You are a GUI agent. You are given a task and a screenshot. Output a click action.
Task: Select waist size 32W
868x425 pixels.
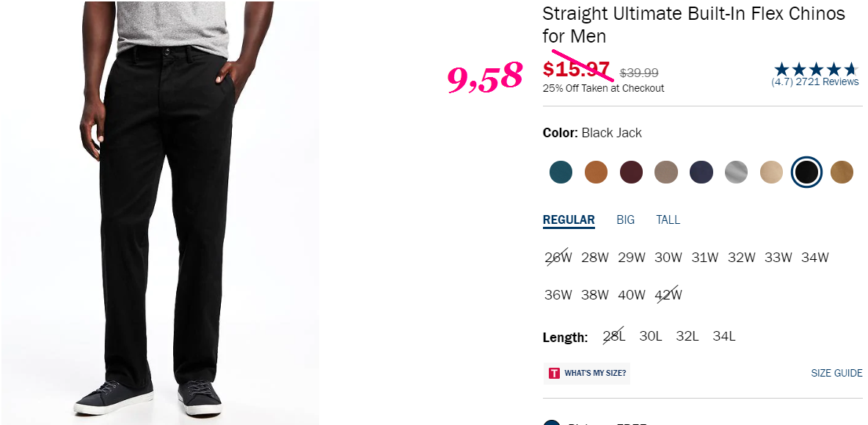[742, 257]
